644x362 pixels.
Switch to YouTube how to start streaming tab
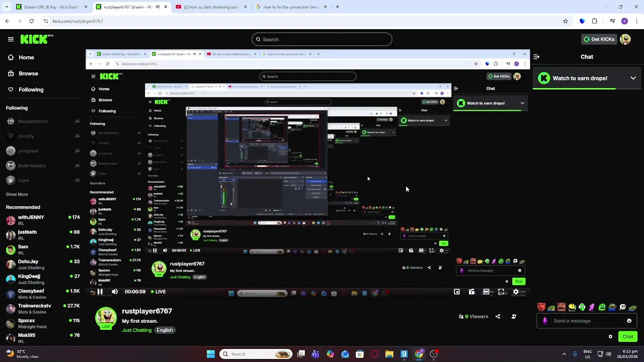(x=210, y=7)
